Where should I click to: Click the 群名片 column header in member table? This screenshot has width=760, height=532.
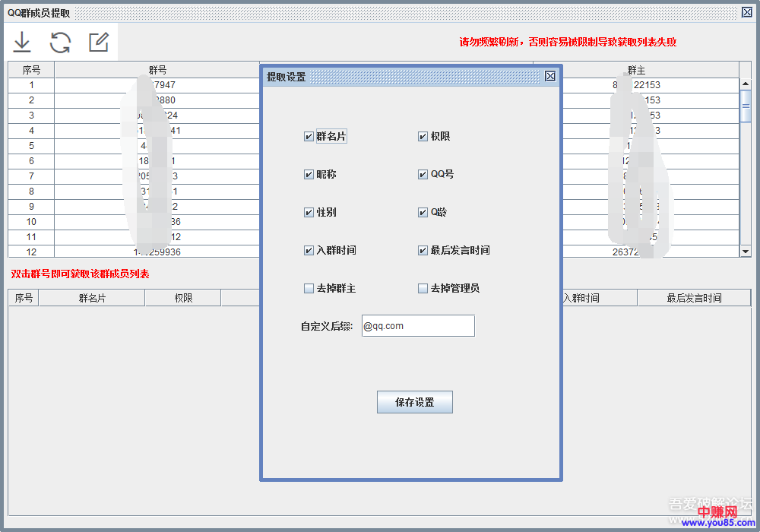92,298
